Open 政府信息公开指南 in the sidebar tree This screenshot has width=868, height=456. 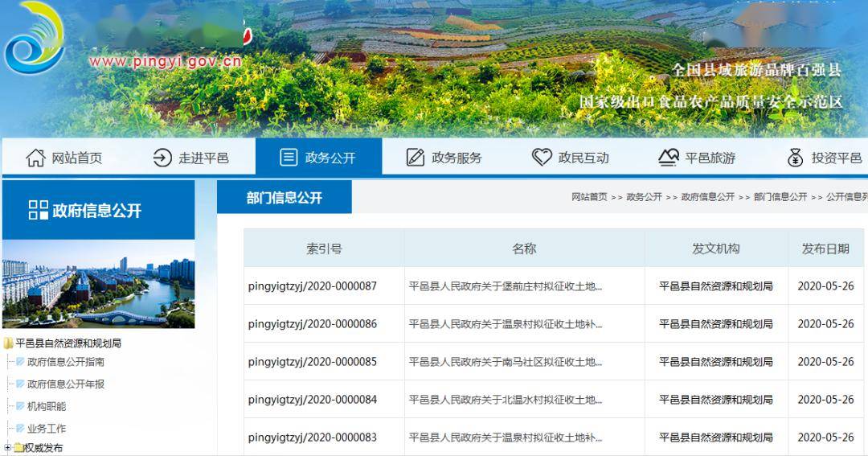[x=66, y=362]
